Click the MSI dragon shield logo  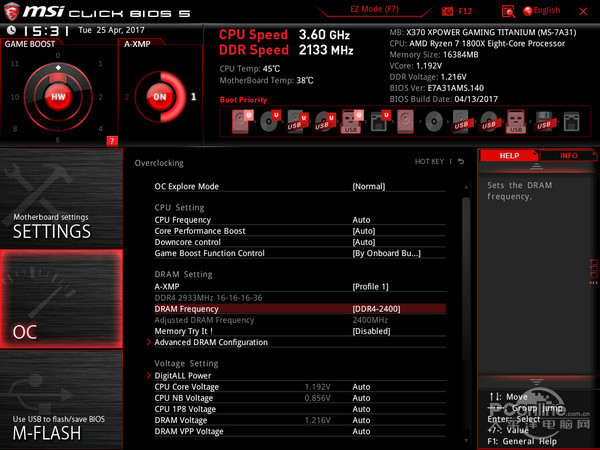click(11, 11)
